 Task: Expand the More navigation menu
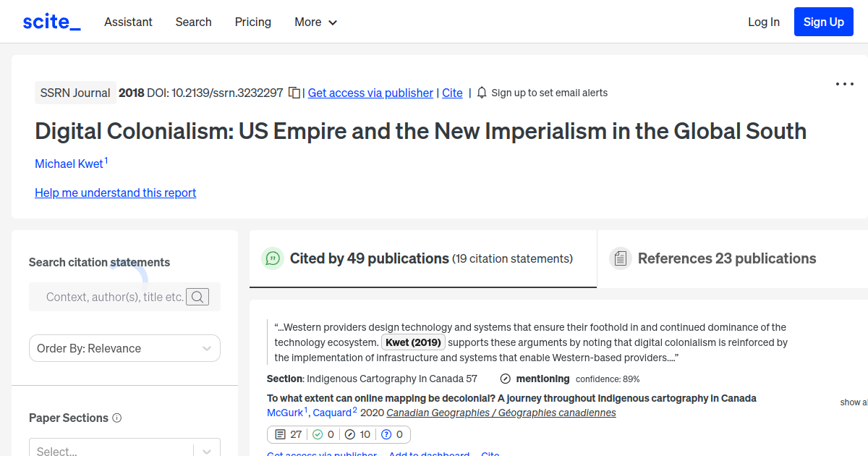(315, 22)
